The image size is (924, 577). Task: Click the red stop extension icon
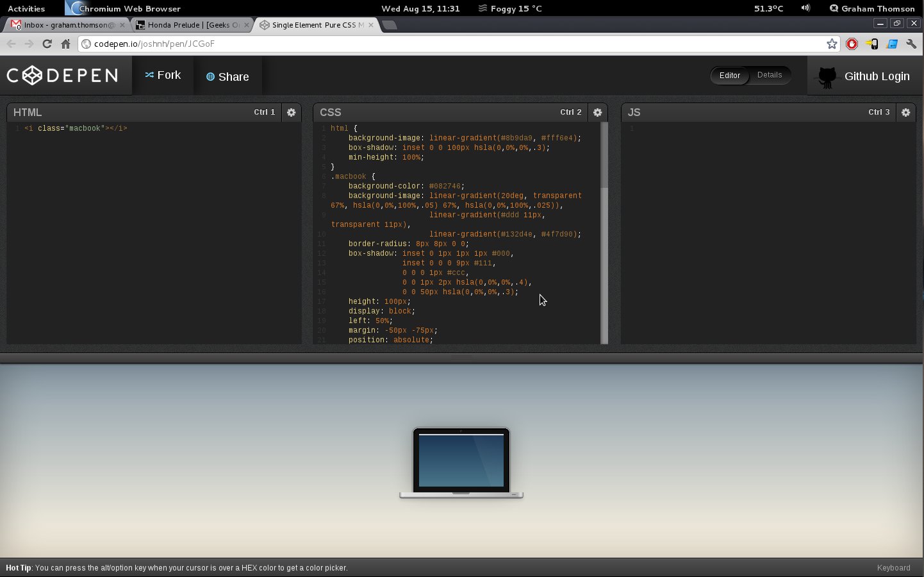(852, 44)
